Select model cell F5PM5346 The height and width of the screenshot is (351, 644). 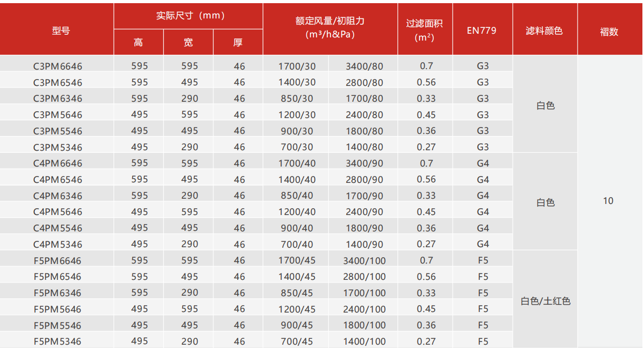tap(57, 342)
